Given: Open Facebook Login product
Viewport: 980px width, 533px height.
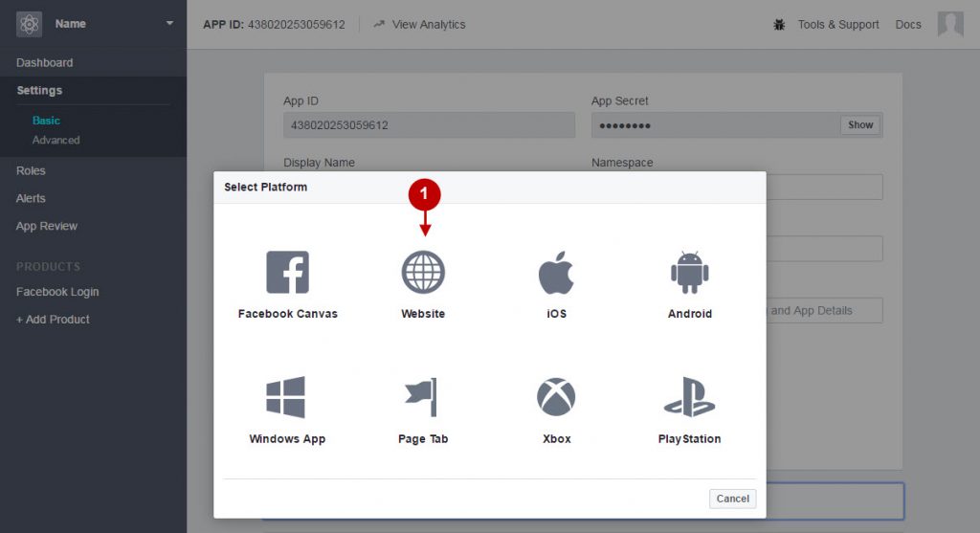Looking at the screenshot, I should tap(57, 291).
